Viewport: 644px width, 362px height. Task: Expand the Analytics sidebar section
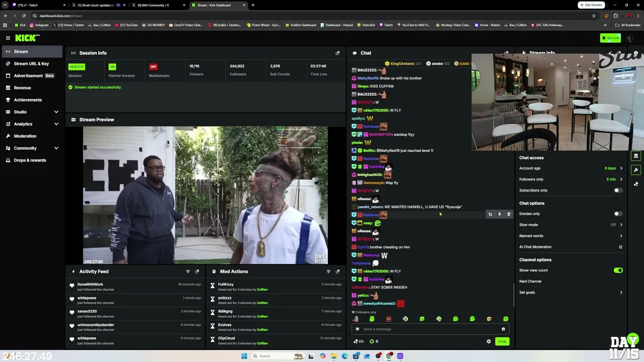[x=56, y=124]
